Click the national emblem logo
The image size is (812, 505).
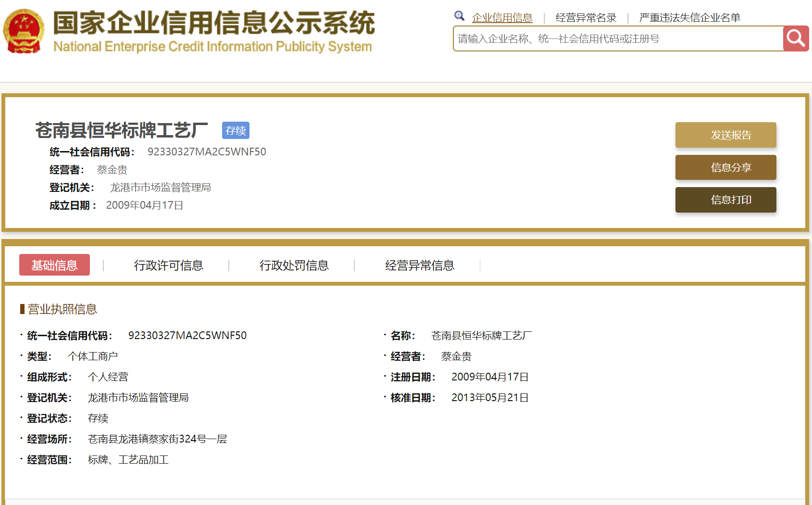[24, 32]
